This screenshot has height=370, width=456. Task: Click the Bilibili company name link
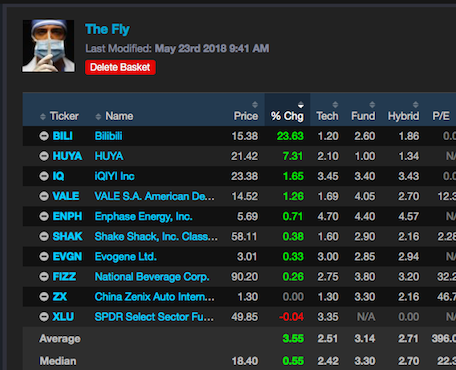tap(108, 136)
